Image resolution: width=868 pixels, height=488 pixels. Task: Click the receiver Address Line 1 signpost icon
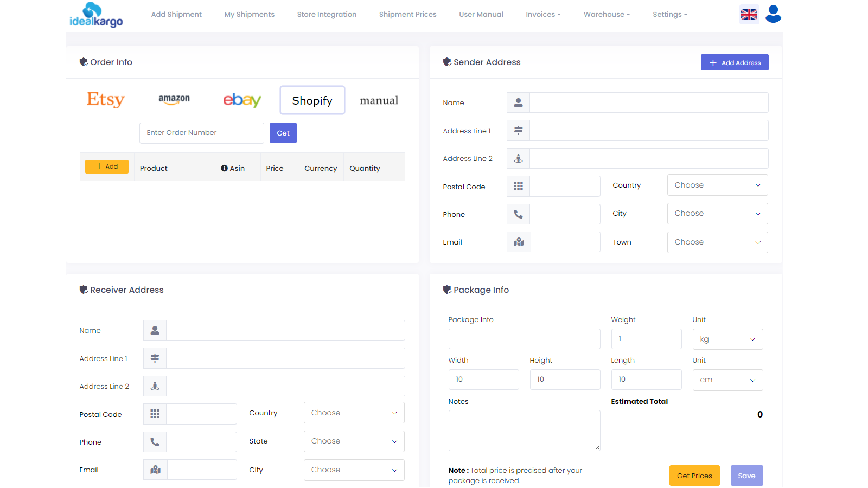[x=155, y=358]
